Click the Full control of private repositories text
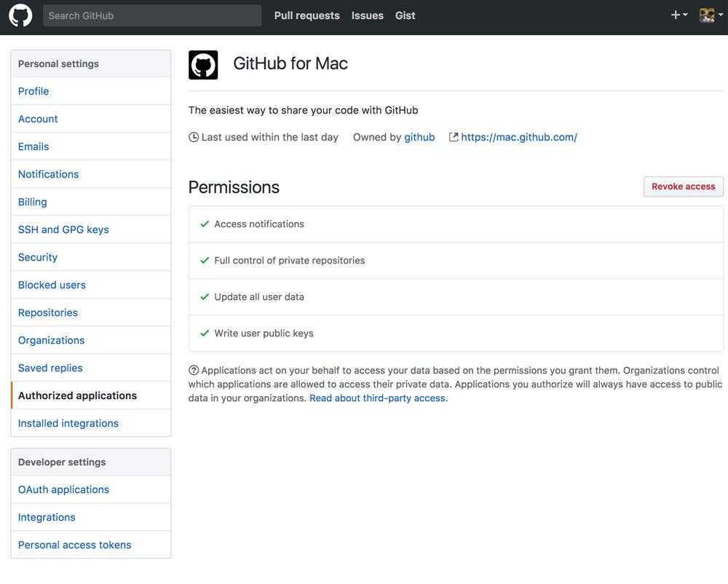Viewport: 728px width, 584px height. (289, 260)
